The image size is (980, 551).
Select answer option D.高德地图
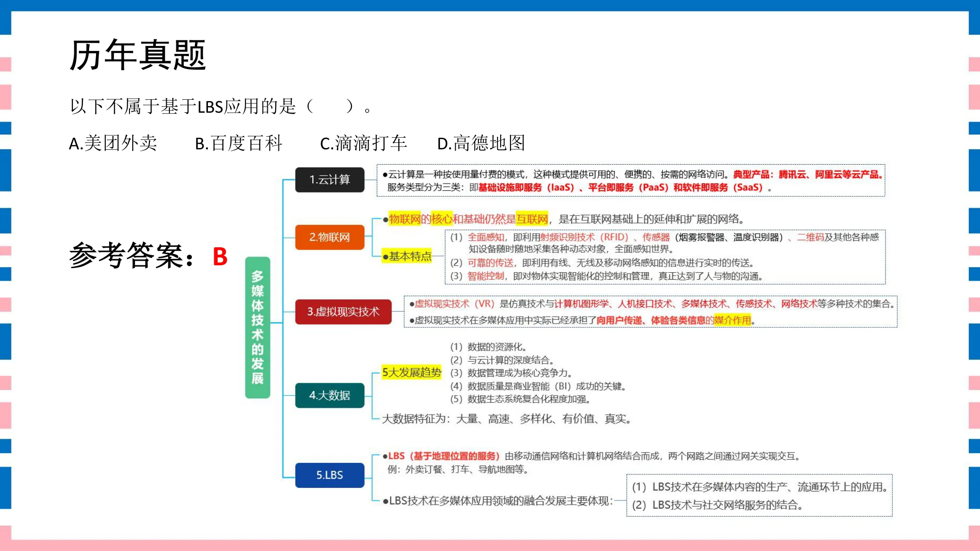tap(481, 143)
